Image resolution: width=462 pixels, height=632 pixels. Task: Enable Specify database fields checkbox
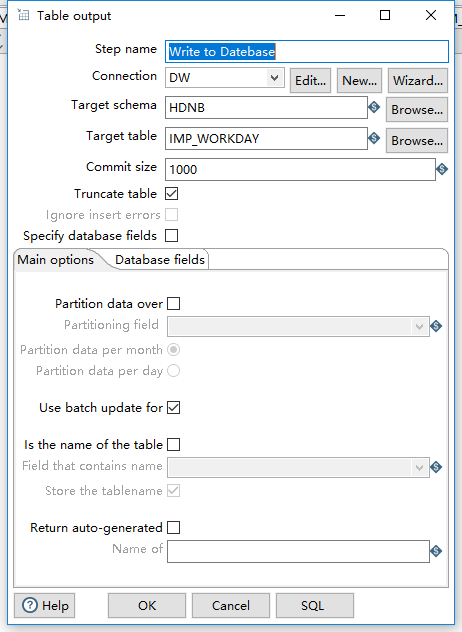(x=171, y=236)
